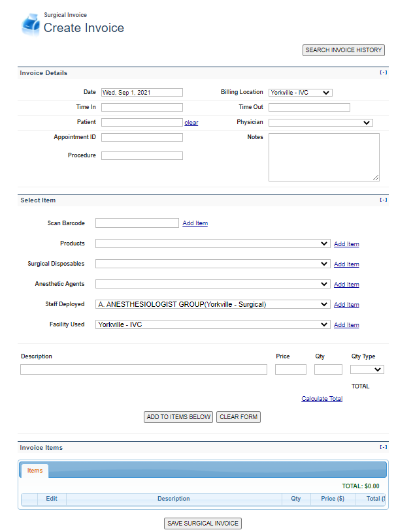The width and height of the screenshot is (396, 532).
Task: Open the Anesthetic Agents dropdown
Action: 212,284
